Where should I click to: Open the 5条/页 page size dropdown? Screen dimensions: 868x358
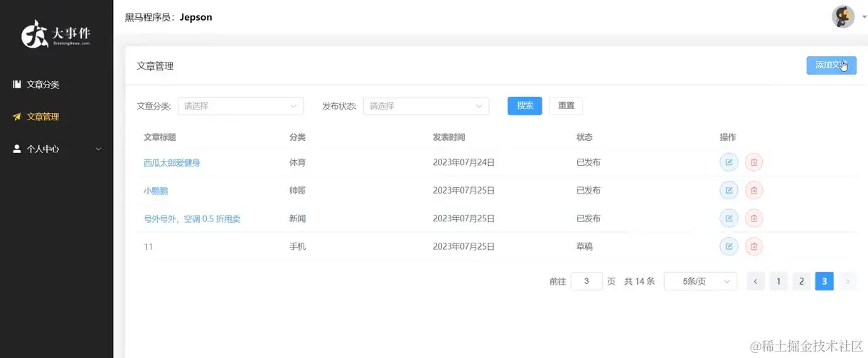click(700, 281)
